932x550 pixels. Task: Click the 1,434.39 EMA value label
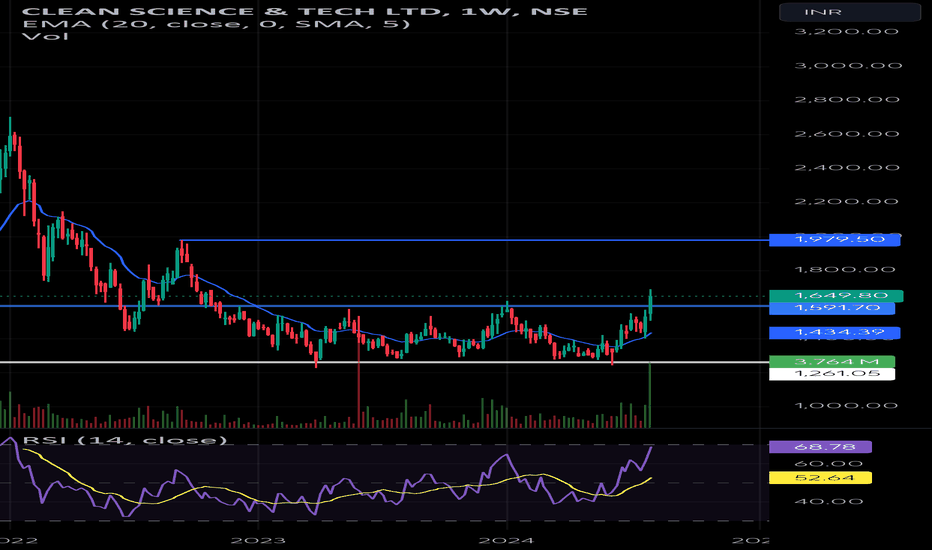click(835, 332)
